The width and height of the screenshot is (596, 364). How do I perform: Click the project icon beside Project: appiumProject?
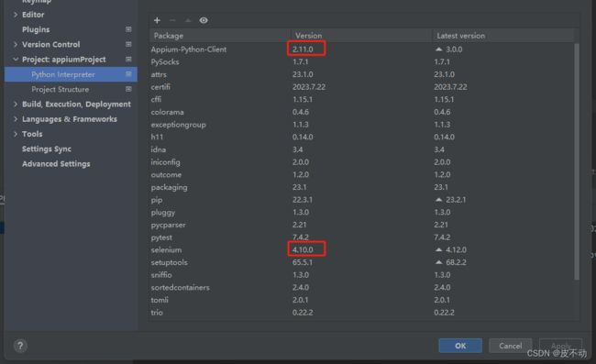(x=128, y=60)
